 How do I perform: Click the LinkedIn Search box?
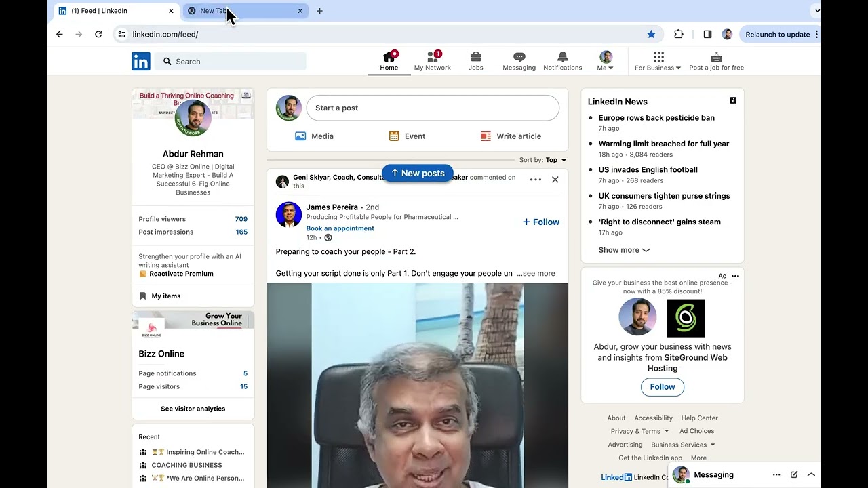231,61
